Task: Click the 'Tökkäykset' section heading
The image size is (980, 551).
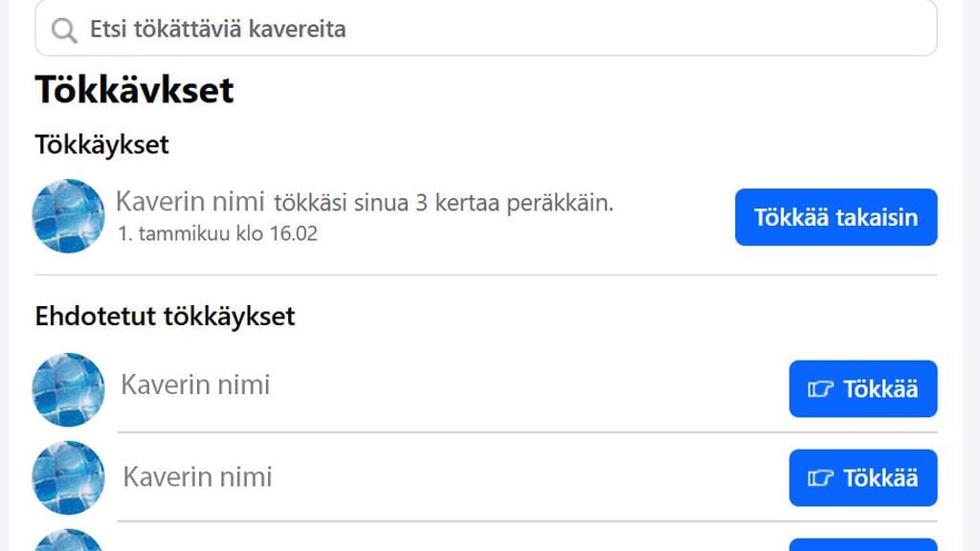Action: click(101, 144)
